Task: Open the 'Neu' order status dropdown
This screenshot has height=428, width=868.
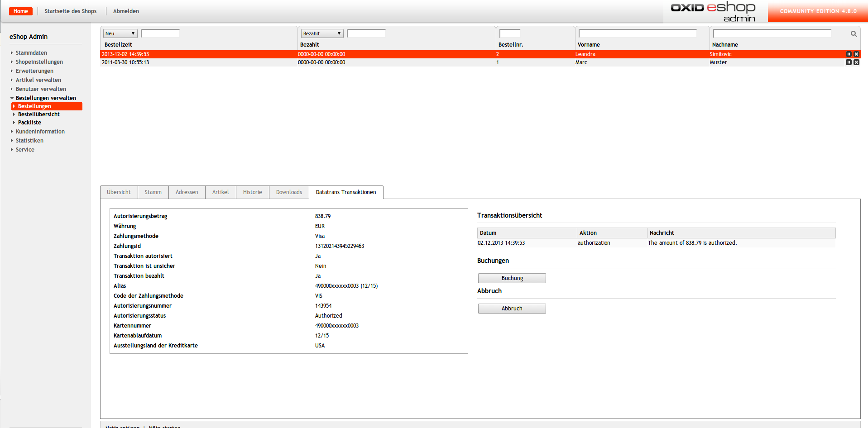Action: coord(120,33)
